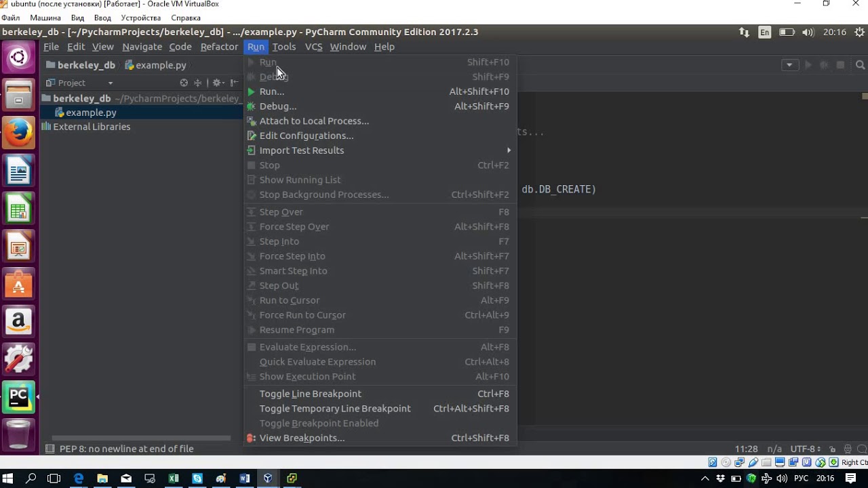This screenshot has width=868, height=488.
Task: Choose Run... with Alt+Shift+F10 shortcut
Action: (380, 91)
